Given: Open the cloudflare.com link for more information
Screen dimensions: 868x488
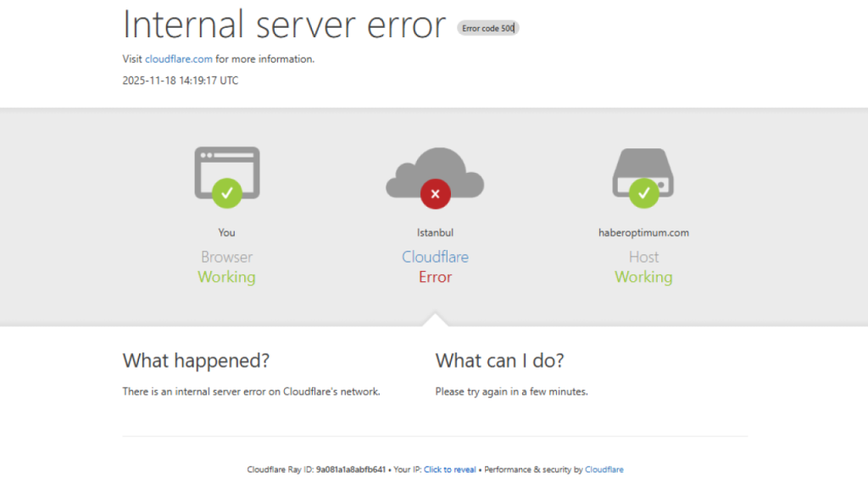Looking at the screenshot, I should point(179,59).
